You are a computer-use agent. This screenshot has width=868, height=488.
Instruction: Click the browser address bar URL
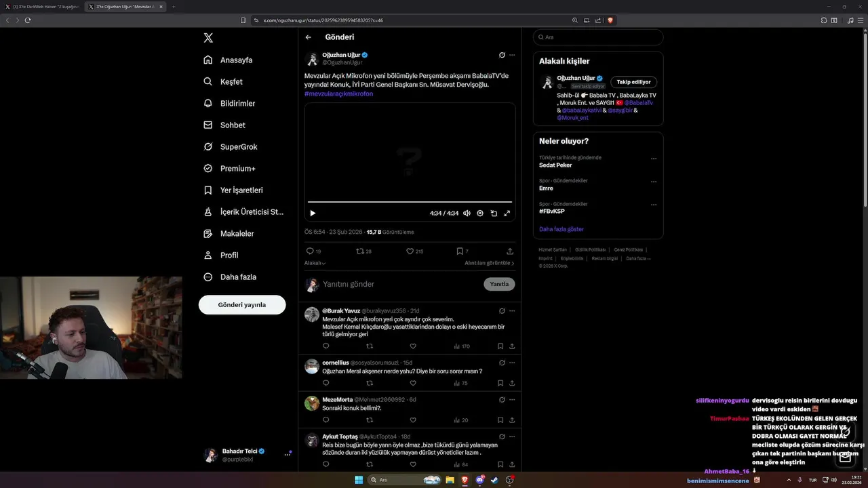coord(323,20)
